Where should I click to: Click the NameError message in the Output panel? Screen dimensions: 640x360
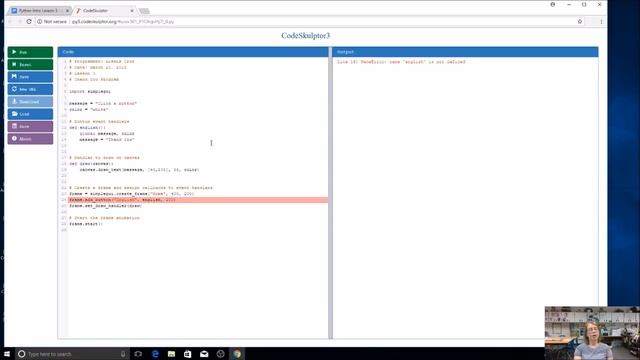(x=401, y=62)
